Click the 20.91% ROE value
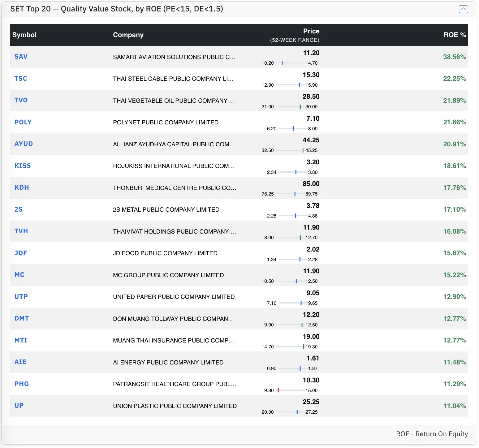The width and height of the screenshot is (479, 448). point(454,144)
